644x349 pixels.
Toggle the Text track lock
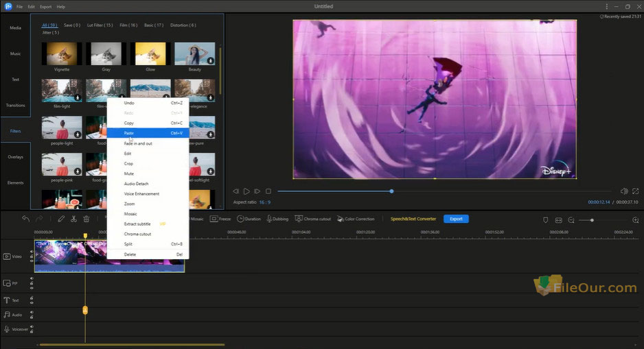32,298
